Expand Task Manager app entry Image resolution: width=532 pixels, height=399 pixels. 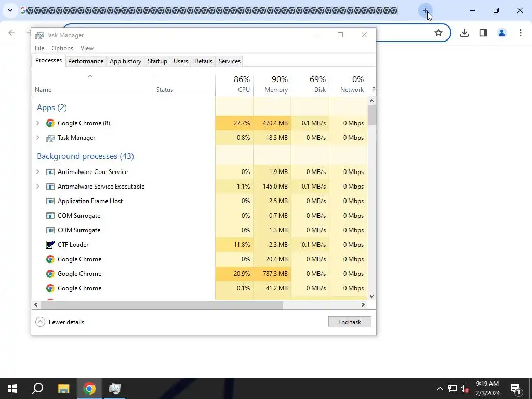click(37, 137)
